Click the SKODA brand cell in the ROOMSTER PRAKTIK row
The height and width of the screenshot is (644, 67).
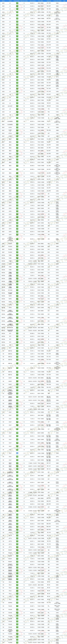click(x=3, y=331)
